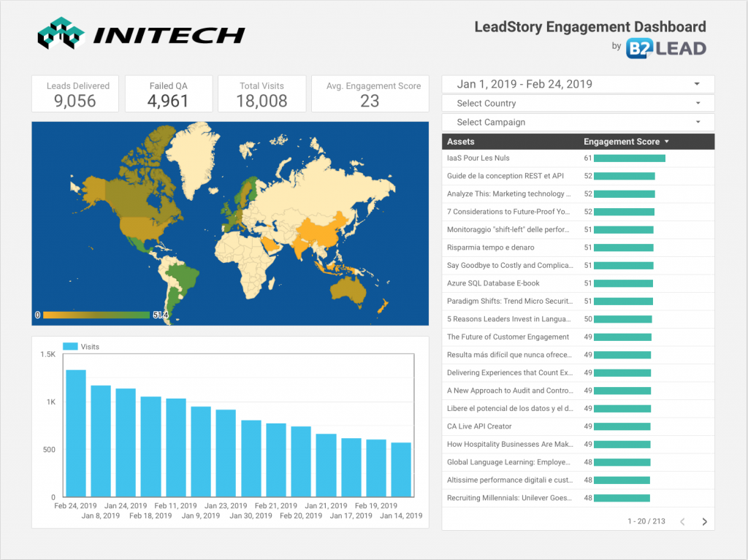Select 'Monitoraggio "shift-left"' asset row
This screenshot has width=748, height=560.
tap(579, 230)
